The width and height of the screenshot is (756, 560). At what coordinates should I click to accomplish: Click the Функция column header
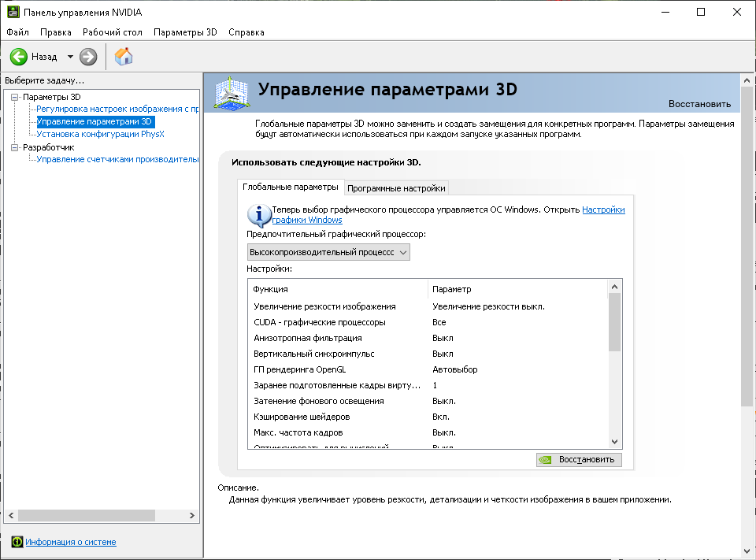coord(338,289)
